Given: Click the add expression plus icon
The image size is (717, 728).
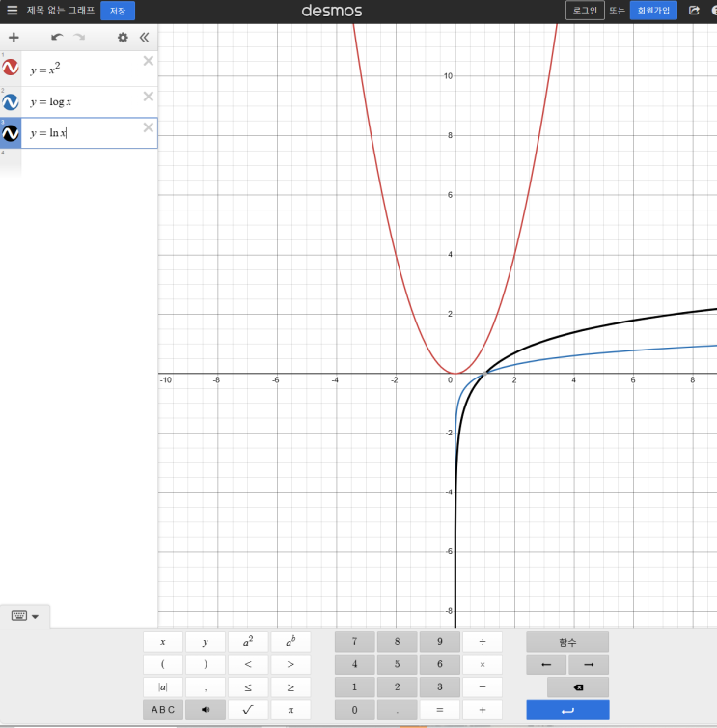Looking at the screenshot, I should pos(14,38).
